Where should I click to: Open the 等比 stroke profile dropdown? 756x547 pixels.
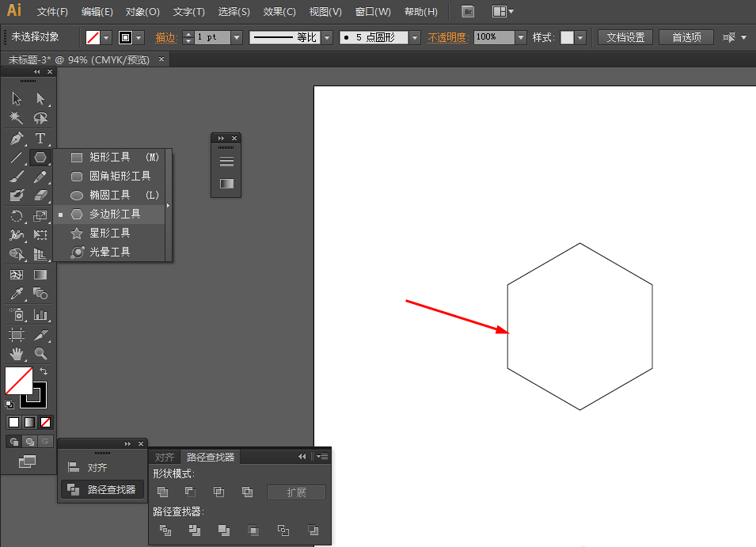click(x=326, y=36)
